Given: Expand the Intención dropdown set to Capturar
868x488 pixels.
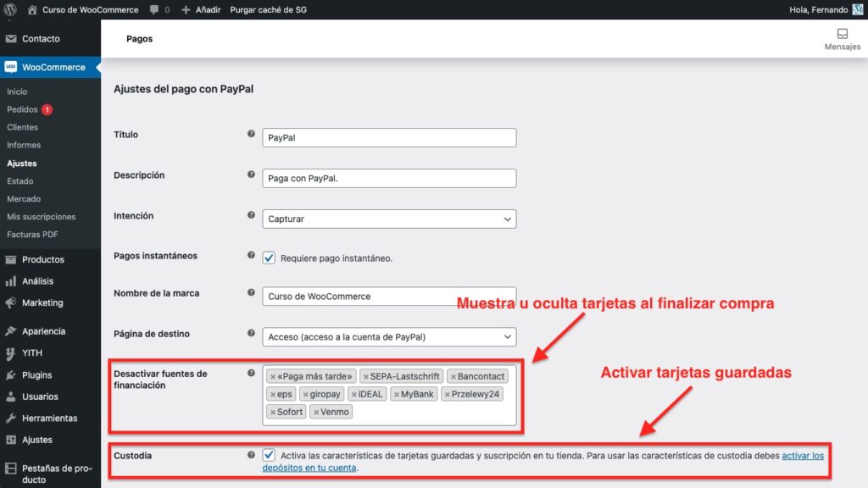Looking at the screenshot, I should click(389, 219).
